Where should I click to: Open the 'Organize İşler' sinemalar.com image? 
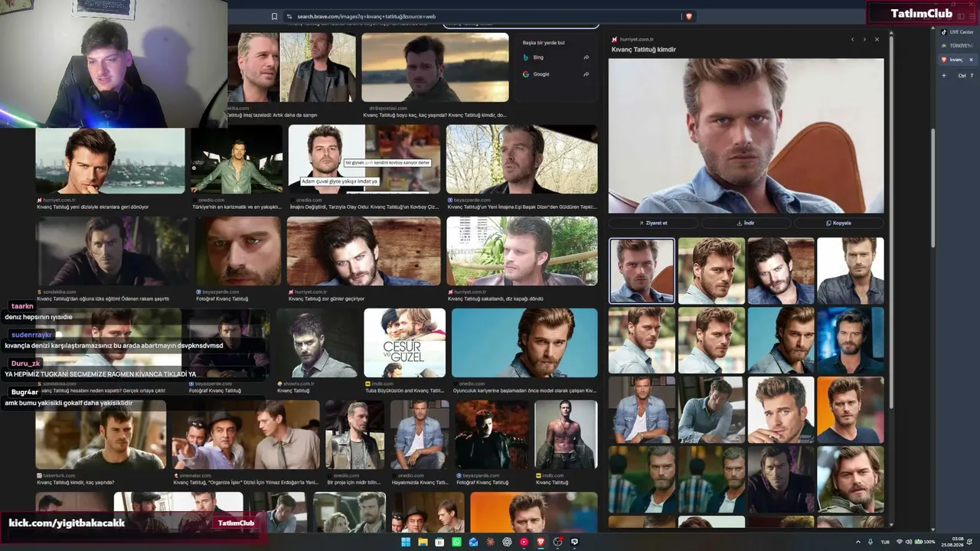coord(246,435)
